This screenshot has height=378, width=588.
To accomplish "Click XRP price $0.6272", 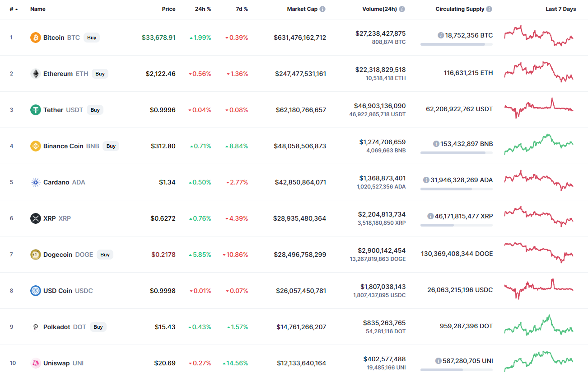I will [163, 218].
